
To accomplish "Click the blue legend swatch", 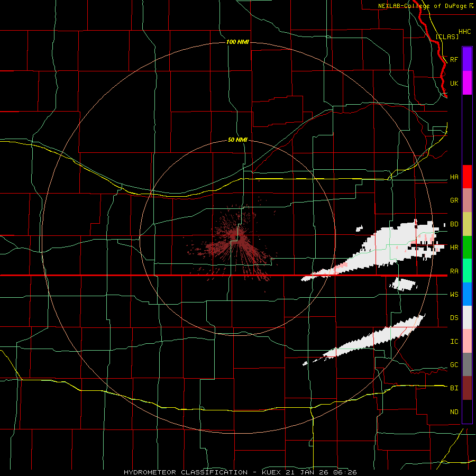I will click(467, 294).
